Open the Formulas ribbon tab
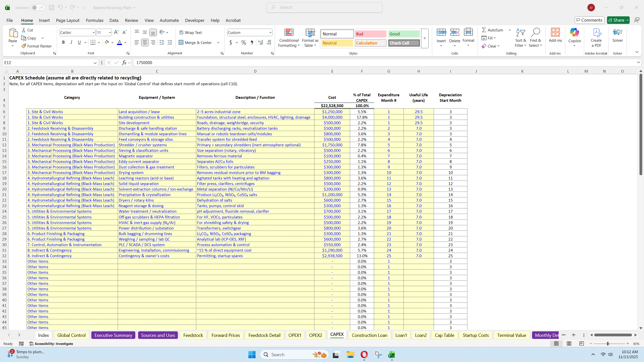This screenshot has height=362, width=644. [95, 20]
